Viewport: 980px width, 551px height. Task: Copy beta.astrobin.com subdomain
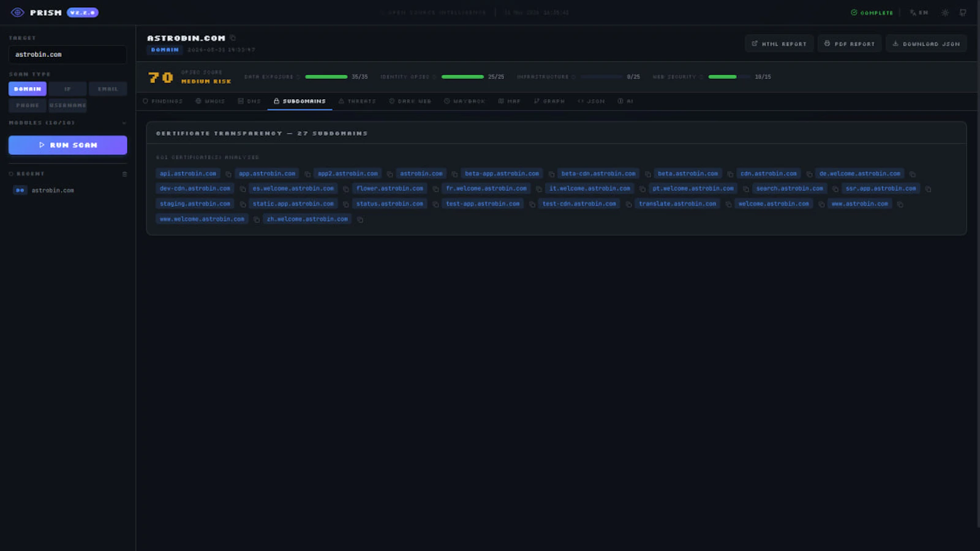(730, 174)
